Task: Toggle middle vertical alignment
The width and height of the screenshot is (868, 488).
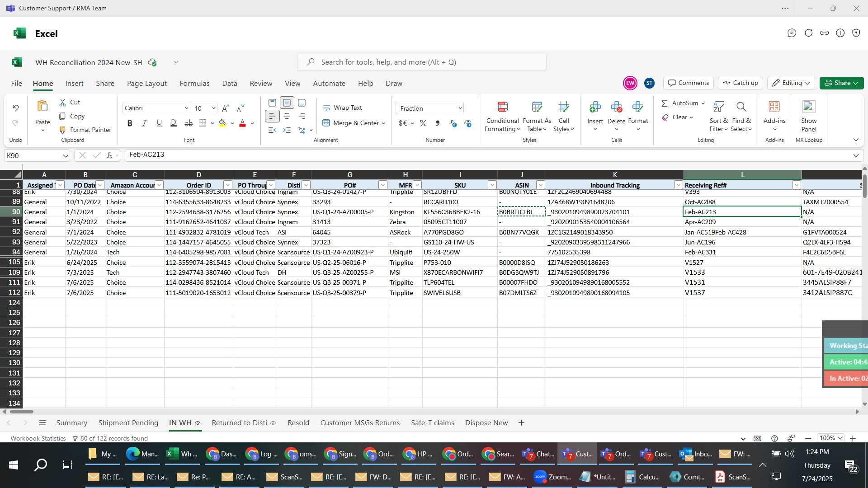Action: 287,103
